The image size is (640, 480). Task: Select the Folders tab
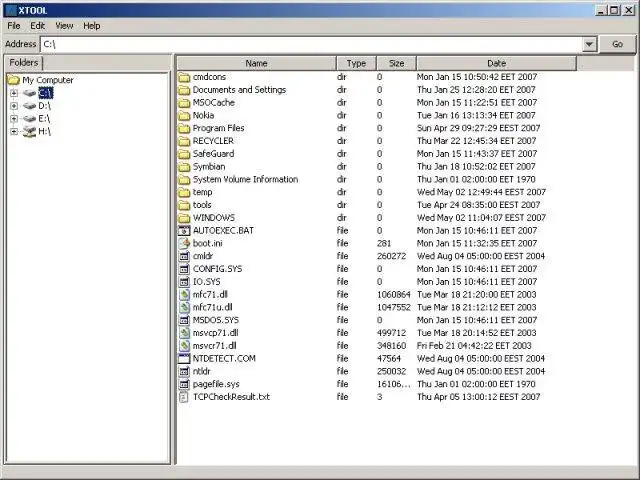[x=24, y=63]
